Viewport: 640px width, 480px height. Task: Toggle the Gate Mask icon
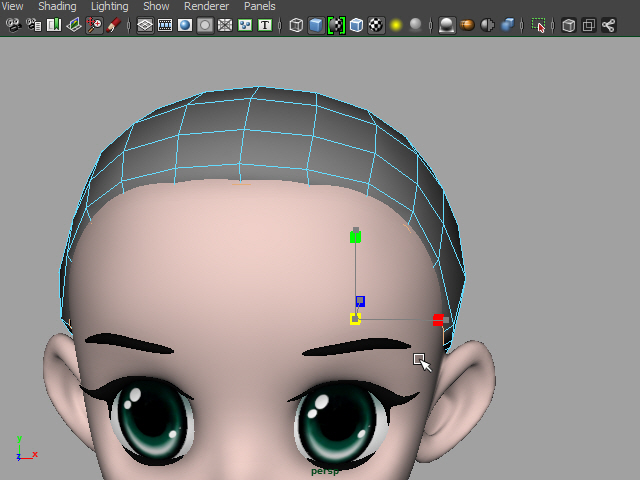coord(205,25)
